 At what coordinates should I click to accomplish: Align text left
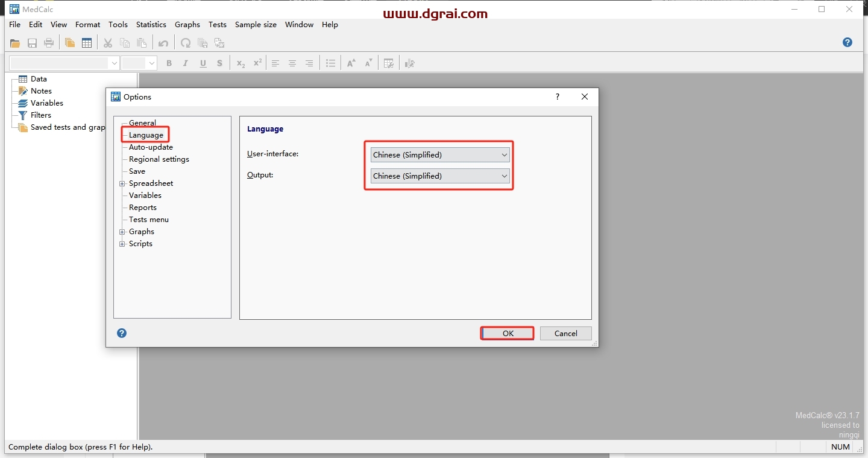(x=275, y=63)
